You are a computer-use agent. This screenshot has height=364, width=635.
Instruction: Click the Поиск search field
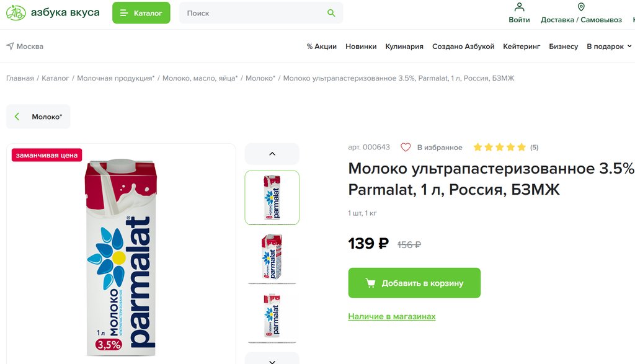click(254, 13)
